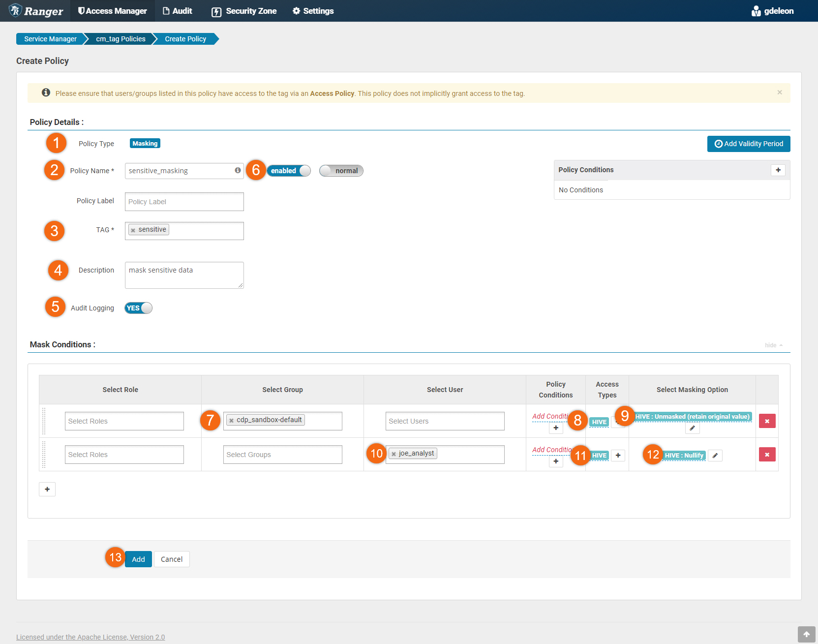Open Select Groups dropdown in second row

282,455
